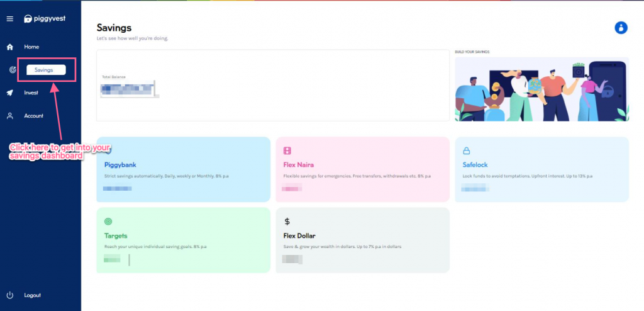The width and height of the screenshot is (644, 311).
Task: Click the Logout power icon
Action: click(x=10, y=295)
